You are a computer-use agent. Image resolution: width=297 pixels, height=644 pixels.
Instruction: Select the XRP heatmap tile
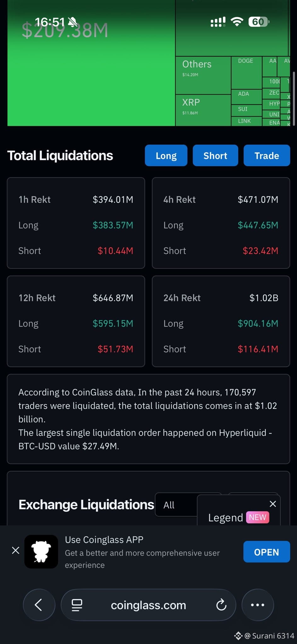(x=203, y=110)
